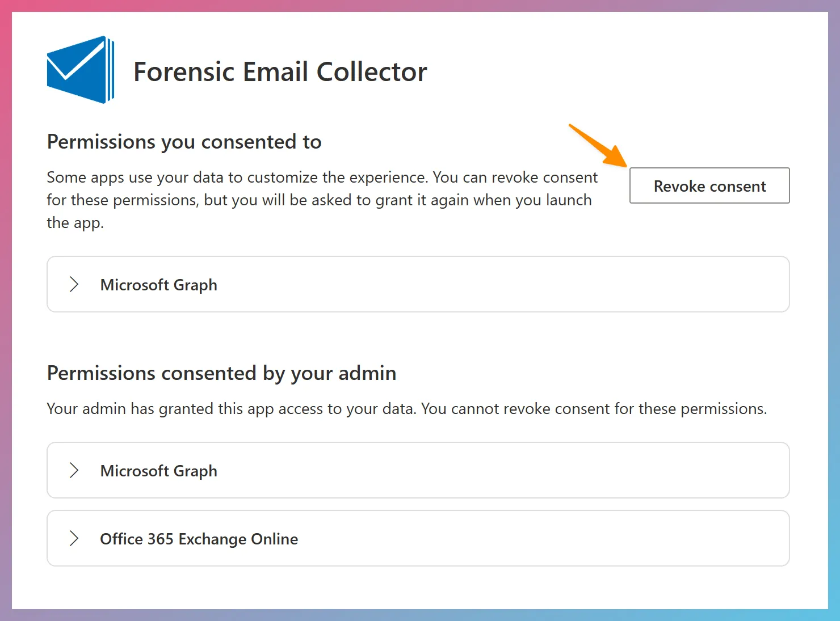Click the "Permissions you consented to" heading
The image size is (840, 621).
184,142
